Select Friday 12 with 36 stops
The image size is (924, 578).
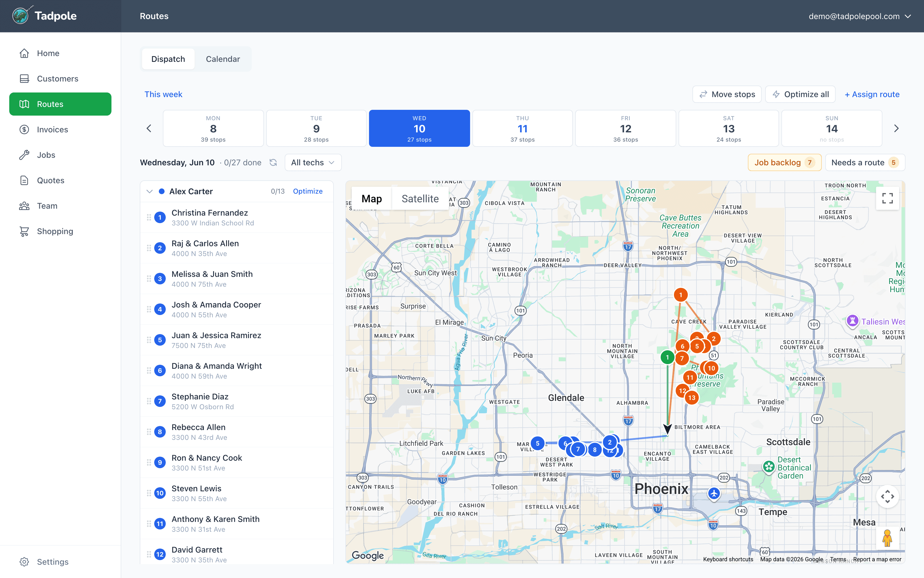[625, 128]
